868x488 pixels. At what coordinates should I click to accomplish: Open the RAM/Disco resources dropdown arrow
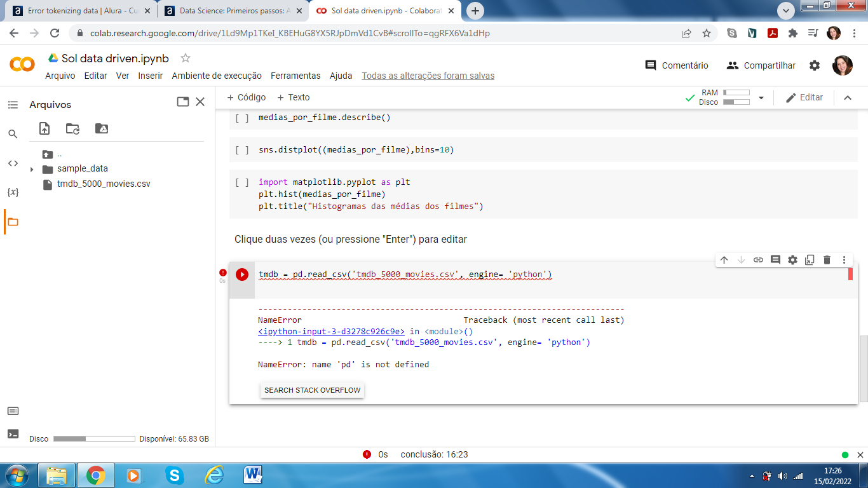point(761,98)
